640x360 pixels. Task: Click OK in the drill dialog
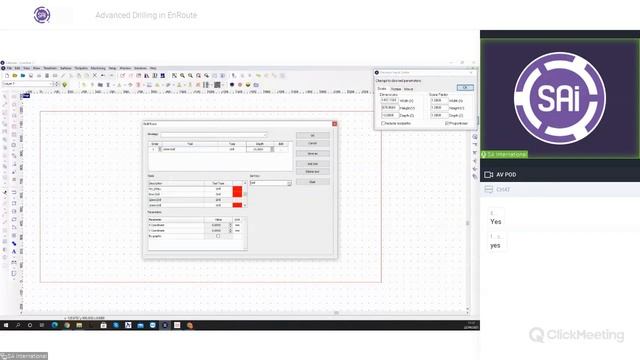312,135
